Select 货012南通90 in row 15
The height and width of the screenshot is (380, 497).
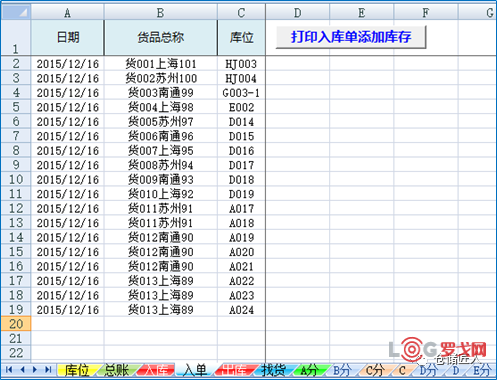pos(161,252)
